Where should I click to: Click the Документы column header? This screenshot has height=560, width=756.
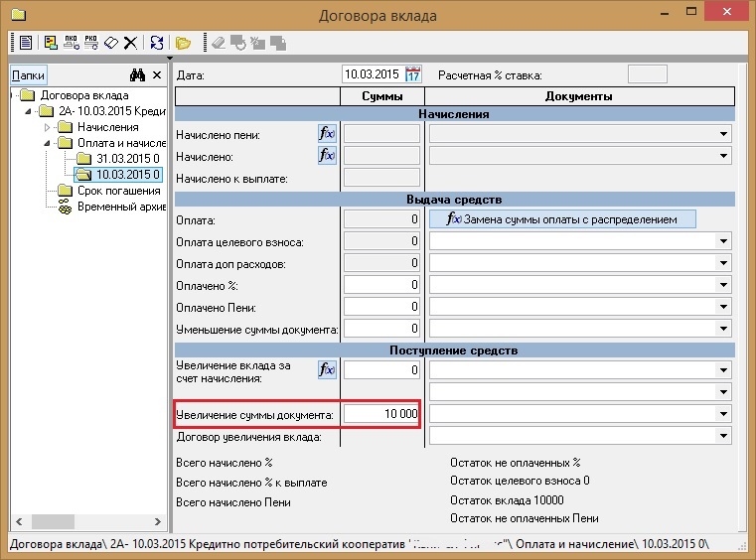point(579,96)
